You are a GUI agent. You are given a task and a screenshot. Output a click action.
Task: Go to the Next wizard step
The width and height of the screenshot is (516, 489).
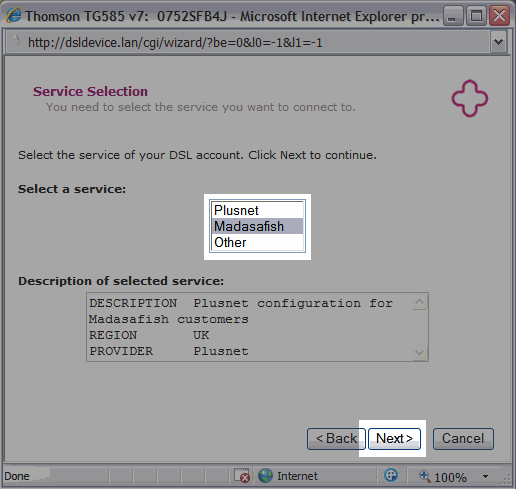394,439
